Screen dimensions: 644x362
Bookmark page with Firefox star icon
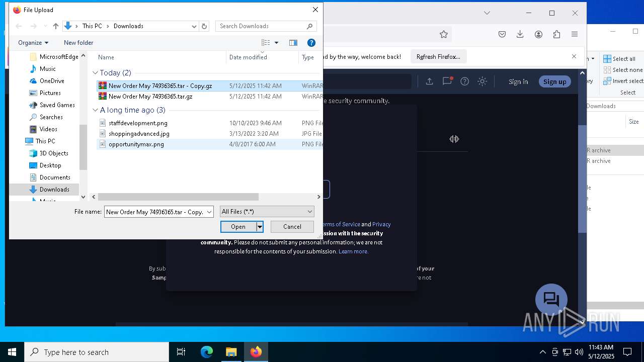pos(443,34)
